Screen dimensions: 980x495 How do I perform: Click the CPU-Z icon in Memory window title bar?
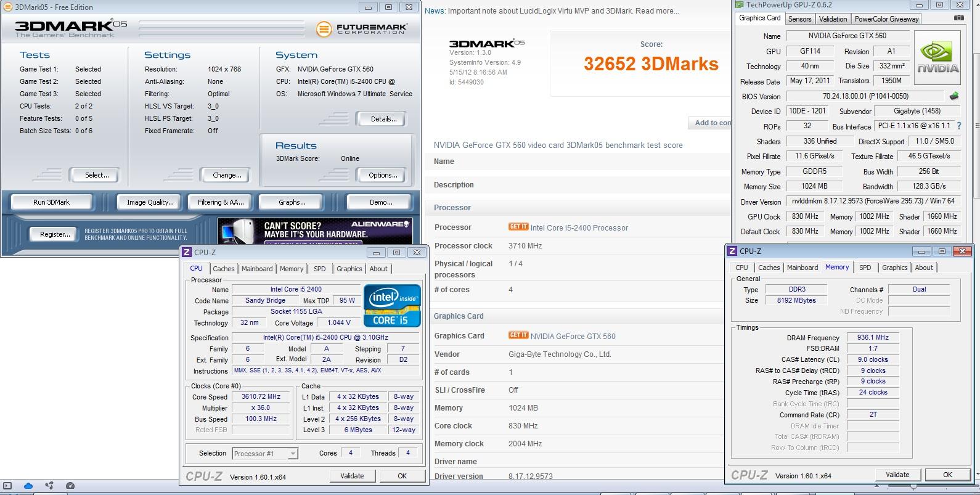pyautogui.click(x=732, y=251)
